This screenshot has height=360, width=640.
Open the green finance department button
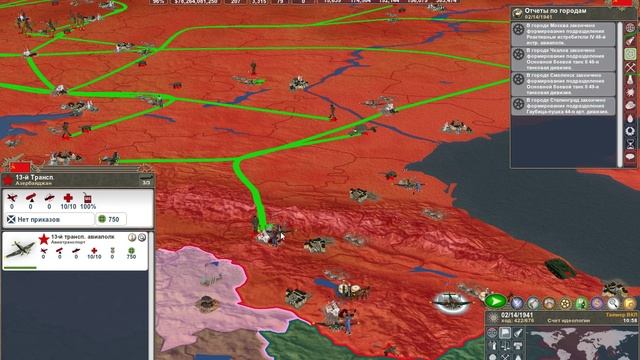[x=582, y=303]
